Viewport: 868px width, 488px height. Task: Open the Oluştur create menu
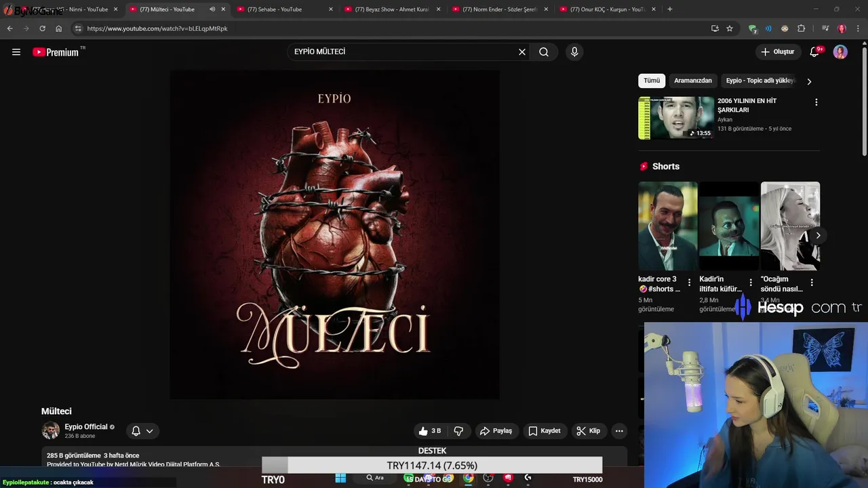click(x=778, y=52)
